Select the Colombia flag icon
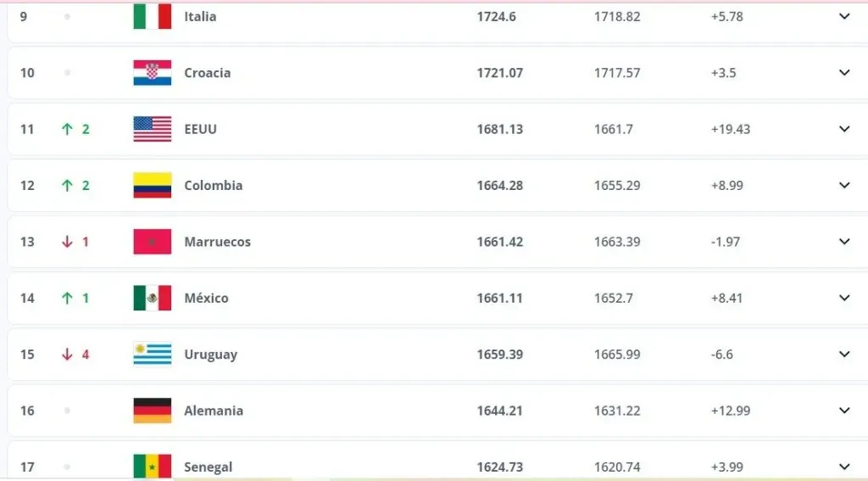This screenshot has width=868, height=481. click(x=152, y=185)
